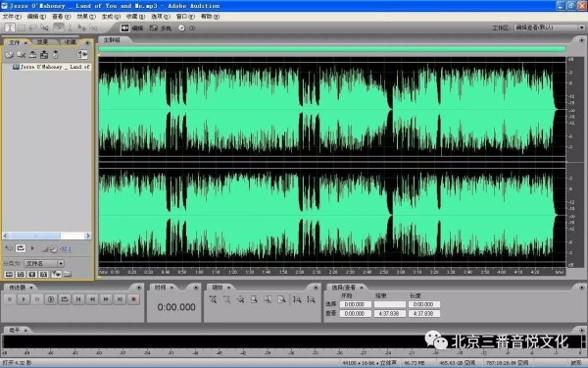Select the Jesse O'Mahoney file in the list
The height and width of the screenshot is (368, 588).
click(51, 67)
